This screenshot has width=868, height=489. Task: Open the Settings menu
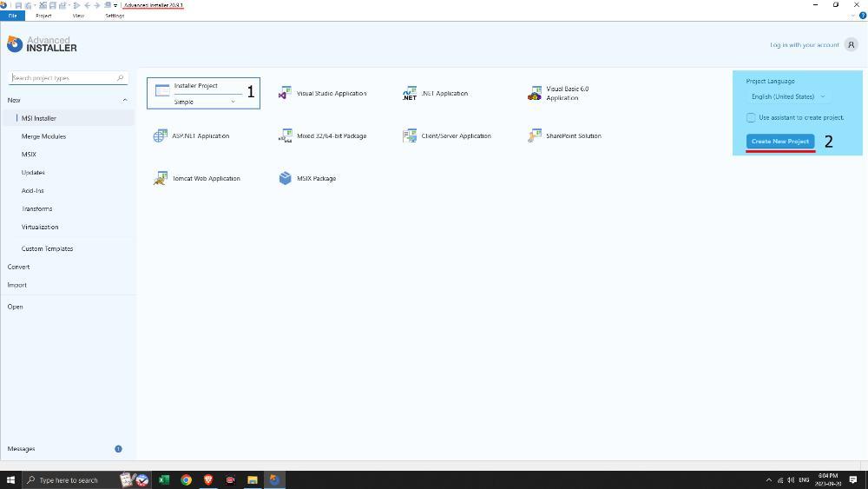pos(115,16)
